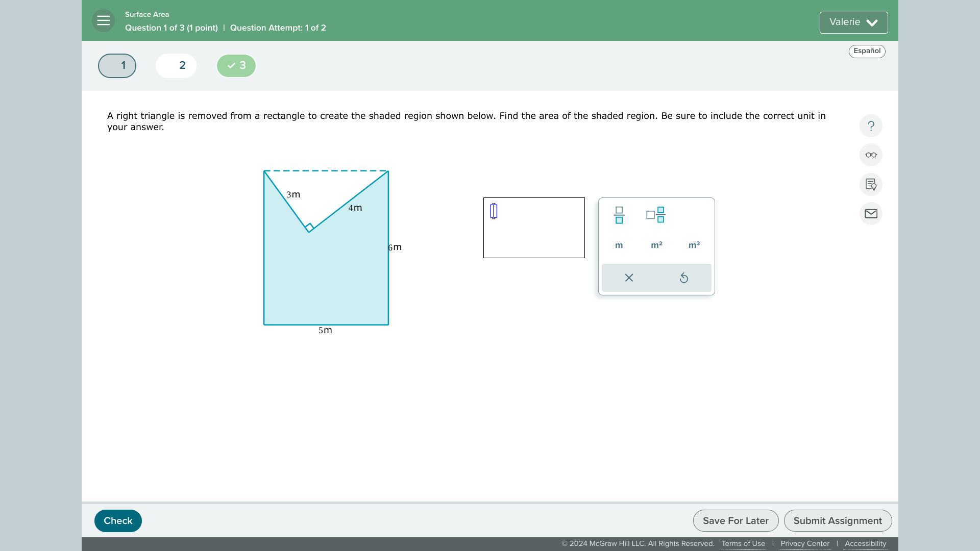This screenshot has width=980, height=551.
Task: Switch language to Español
Action: [x=867, y=51]
